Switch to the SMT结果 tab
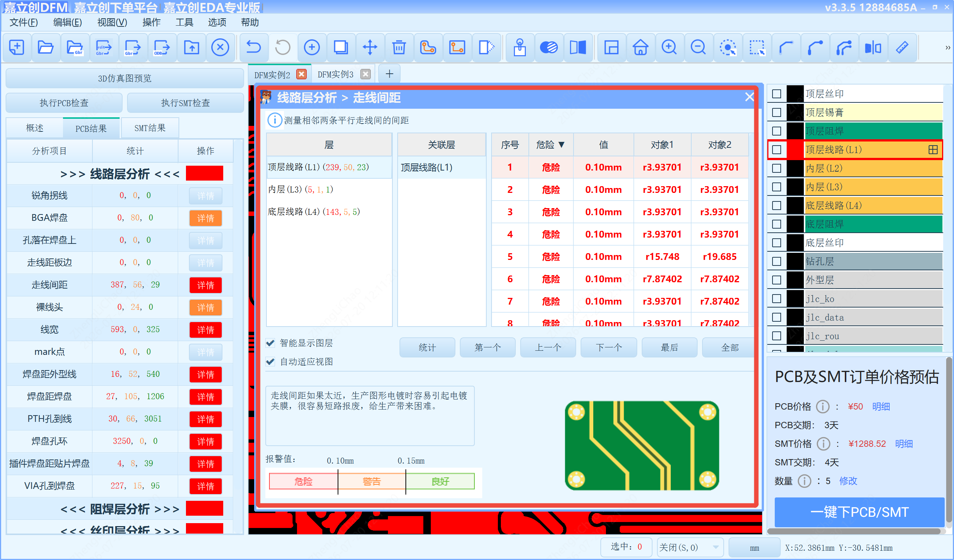 (150, 128)
